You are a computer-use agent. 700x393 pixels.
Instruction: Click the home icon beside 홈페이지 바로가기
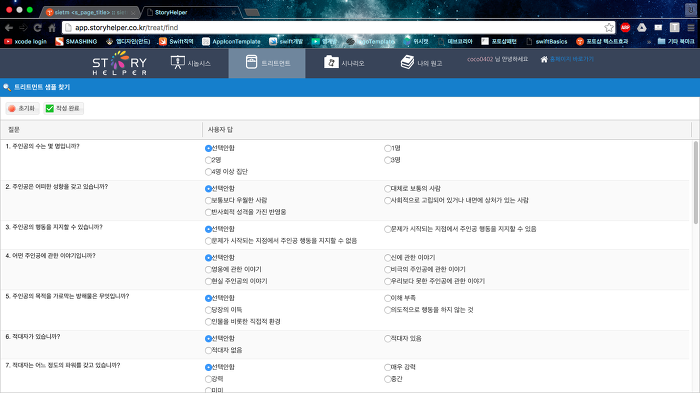tap(544, 59)
